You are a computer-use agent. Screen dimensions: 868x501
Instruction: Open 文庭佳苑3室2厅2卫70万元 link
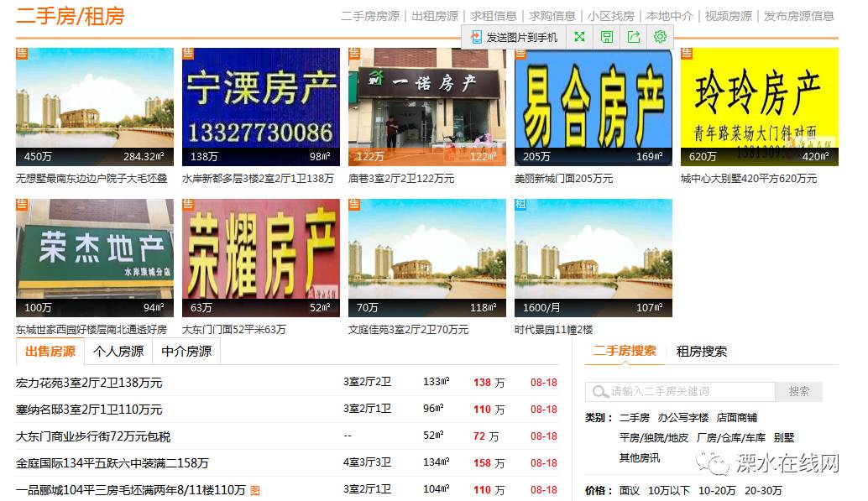pos(408,330)
